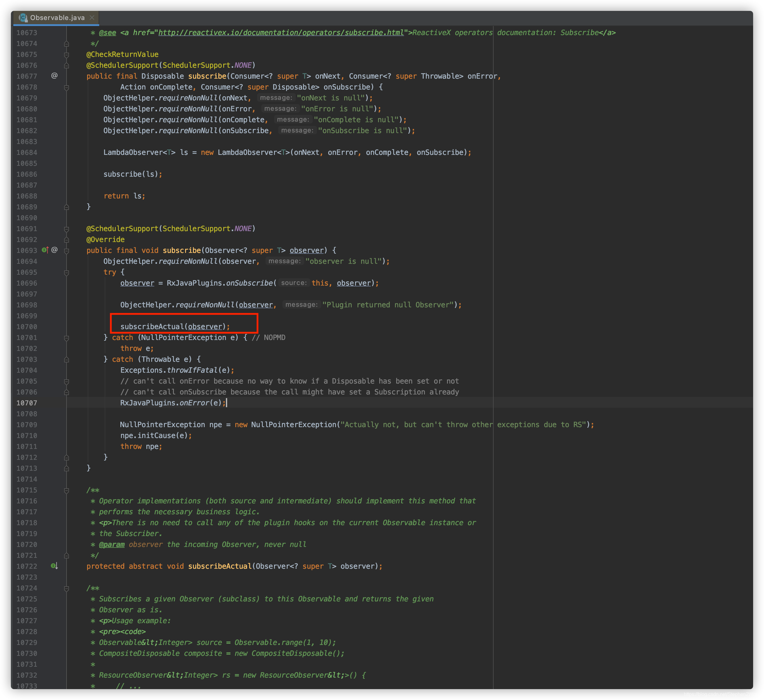Image resolution: width=764 pixels, height=700 pixels.
Task: Click the onSubscribe call on line 10696
Action: point(249,283)
